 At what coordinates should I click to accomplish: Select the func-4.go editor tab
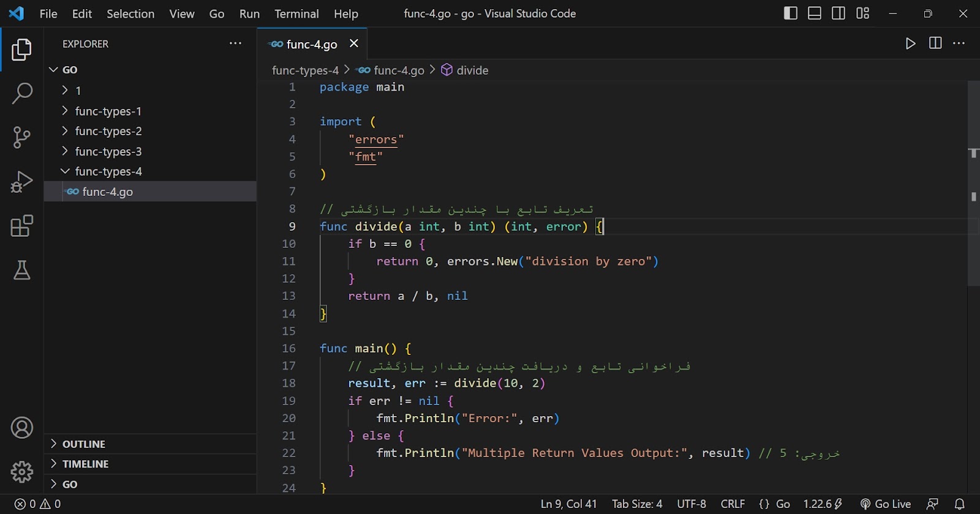pos(312,44)
